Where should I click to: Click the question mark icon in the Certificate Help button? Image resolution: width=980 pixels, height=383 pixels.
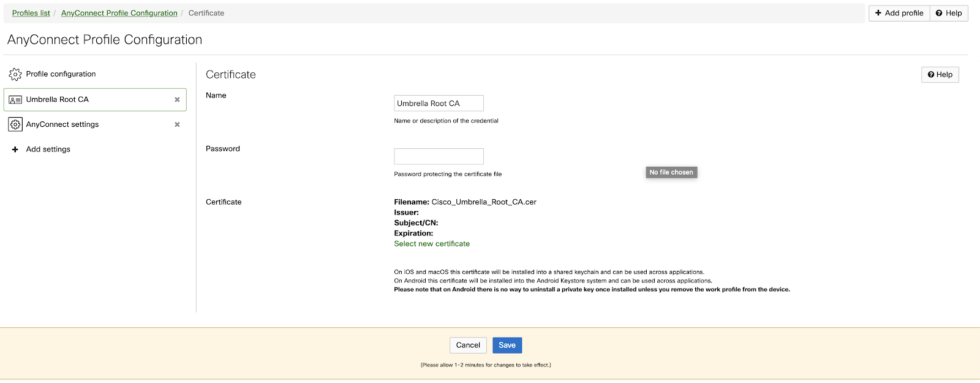[x=931, y=75]
